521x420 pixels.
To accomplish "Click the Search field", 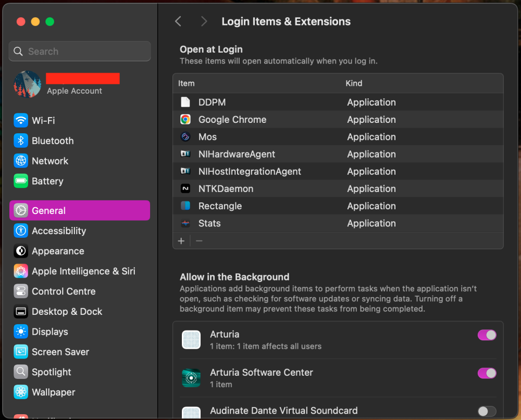I will coord(80,52).
